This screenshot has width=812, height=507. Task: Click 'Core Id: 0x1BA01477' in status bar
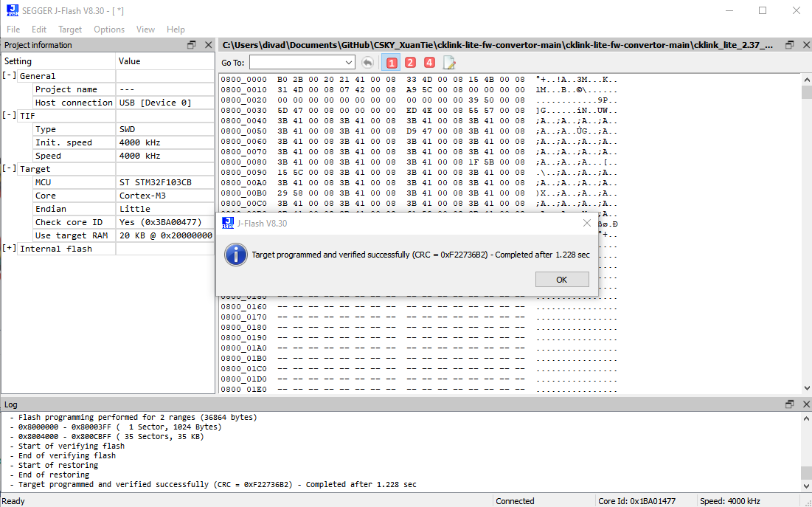[x=637, y=501]
